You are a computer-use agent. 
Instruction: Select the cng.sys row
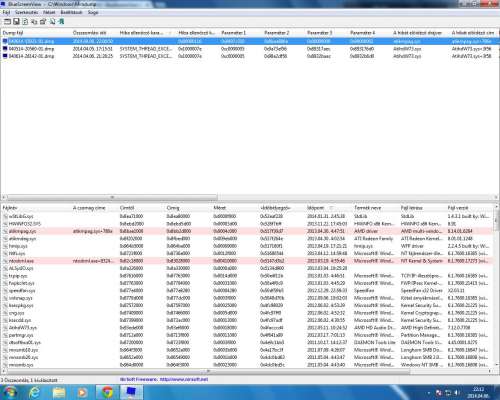tap(247, 313)
